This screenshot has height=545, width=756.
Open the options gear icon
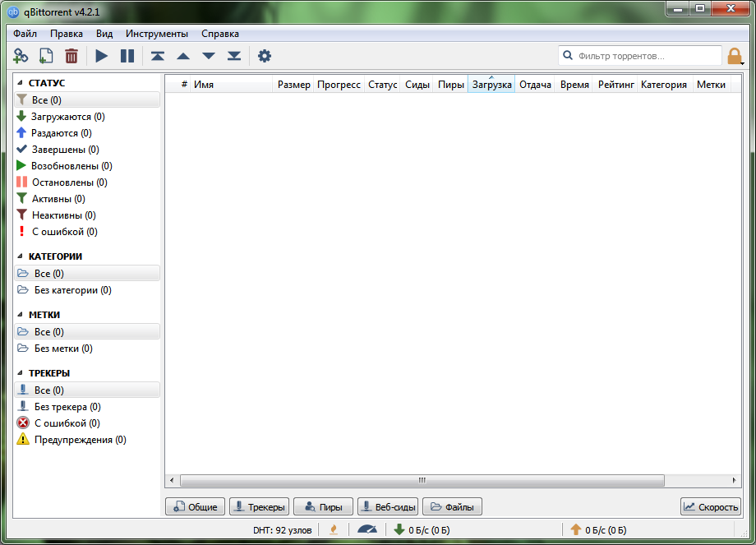coord(264,56)
